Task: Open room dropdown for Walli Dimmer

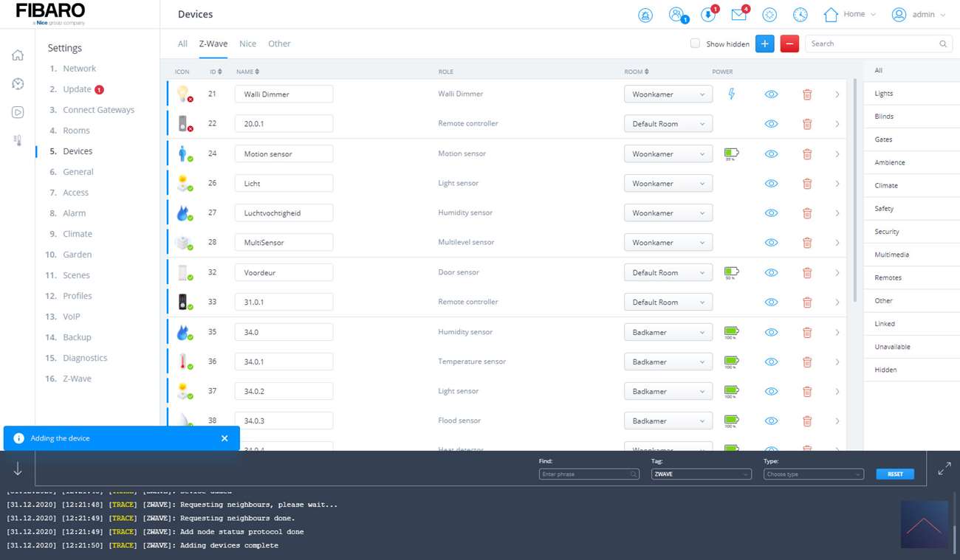Action: [x=668, y=94]
